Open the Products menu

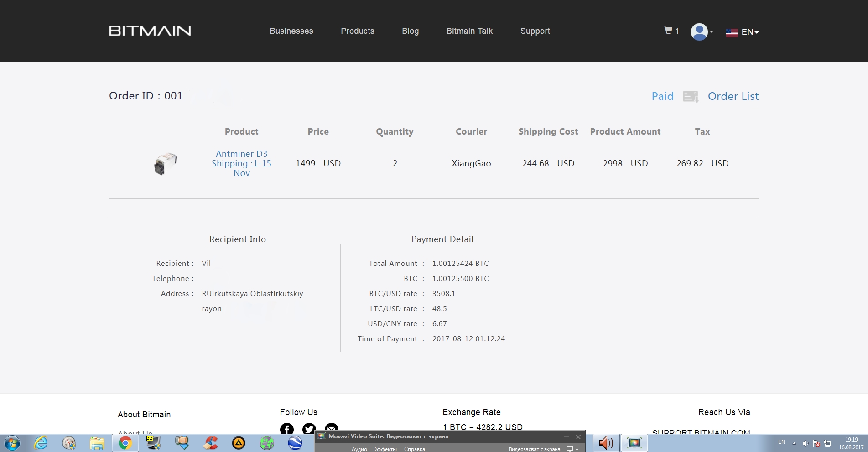click(x=358, y=31)
